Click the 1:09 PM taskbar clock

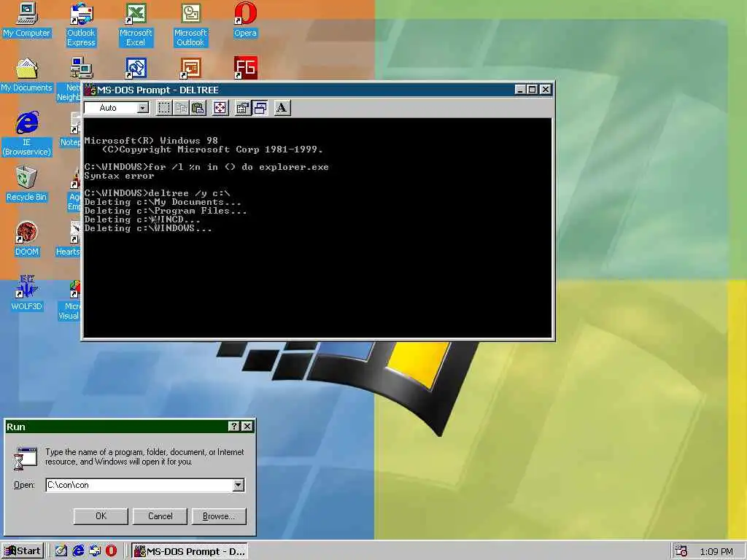(716, 551)
